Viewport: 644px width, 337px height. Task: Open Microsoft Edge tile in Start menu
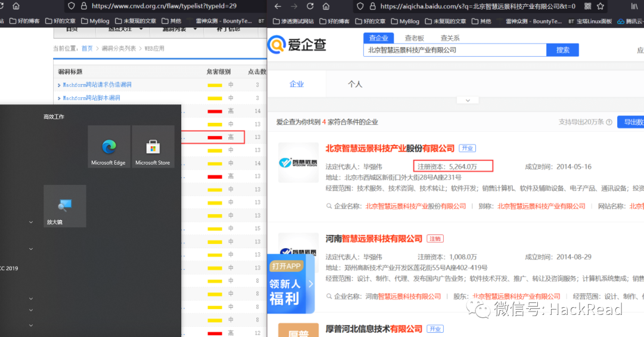pos(109,146)
